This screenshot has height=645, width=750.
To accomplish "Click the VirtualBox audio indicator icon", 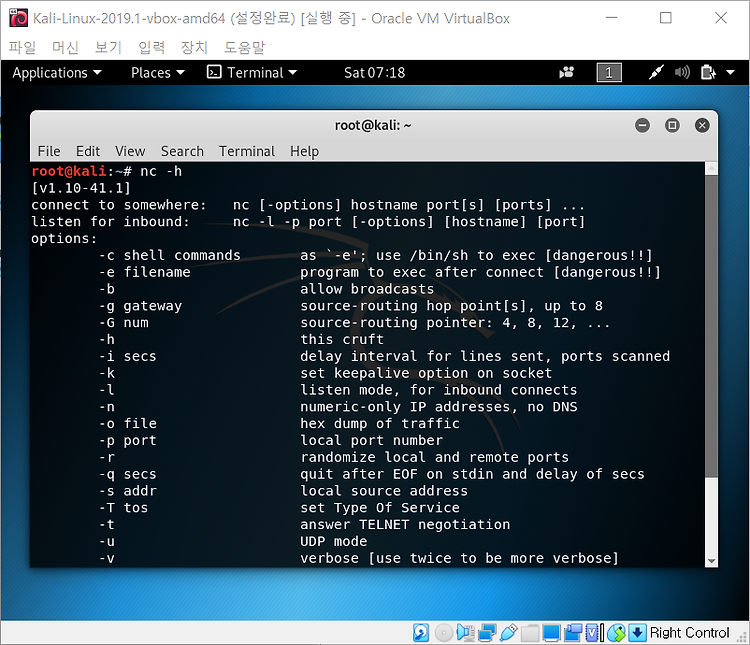I will click(465, 633).
